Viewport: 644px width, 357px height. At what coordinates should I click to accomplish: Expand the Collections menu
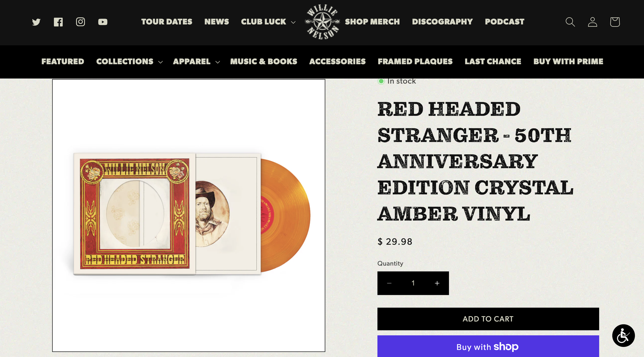(129, 62)
